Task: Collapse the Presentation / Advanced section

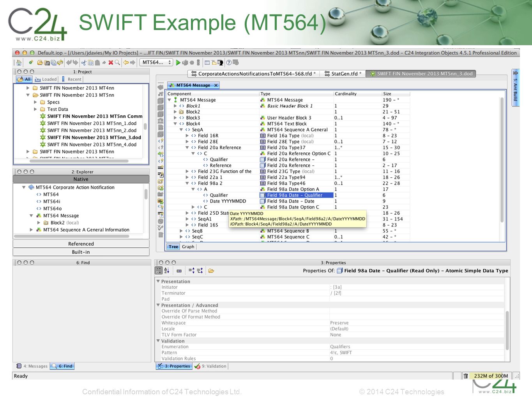Action: pyautogui.click(x=158, y=305)
